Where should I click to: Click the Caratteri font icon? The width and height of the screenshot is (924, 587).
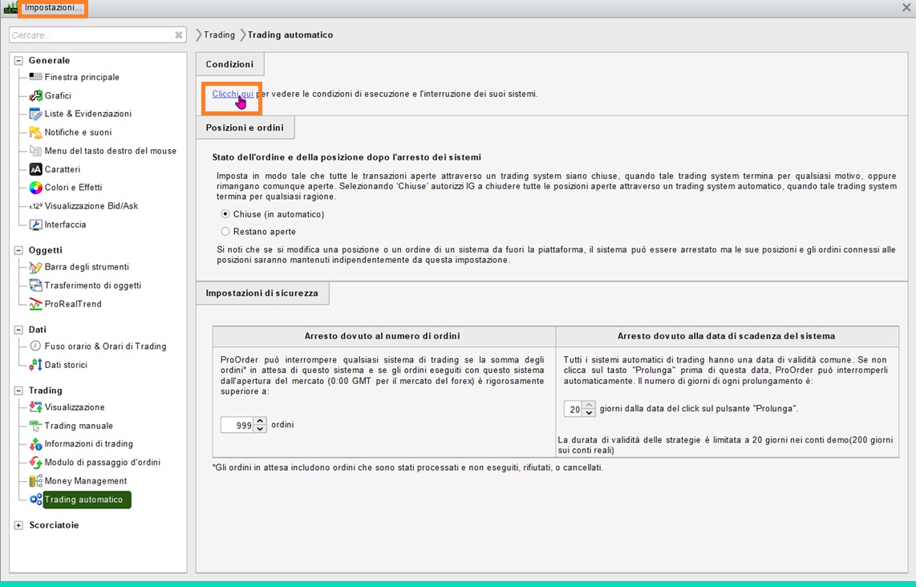[35, 169]
